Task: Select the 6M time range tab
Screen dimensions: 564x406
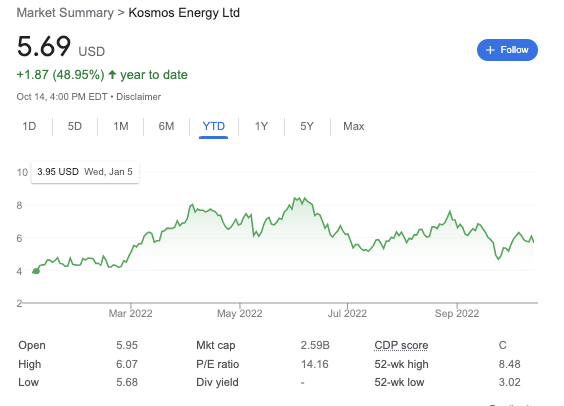Action: [166, 126]
